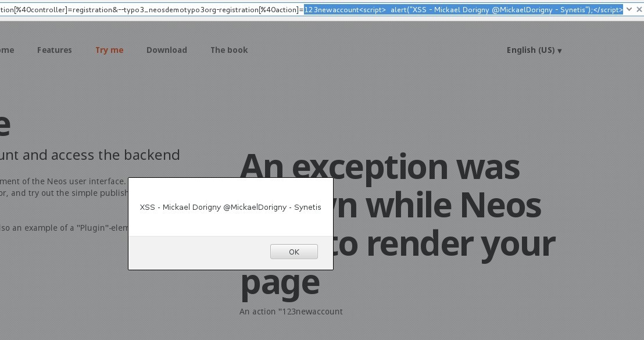Click the "An exception was" heading

coord(380,167)
